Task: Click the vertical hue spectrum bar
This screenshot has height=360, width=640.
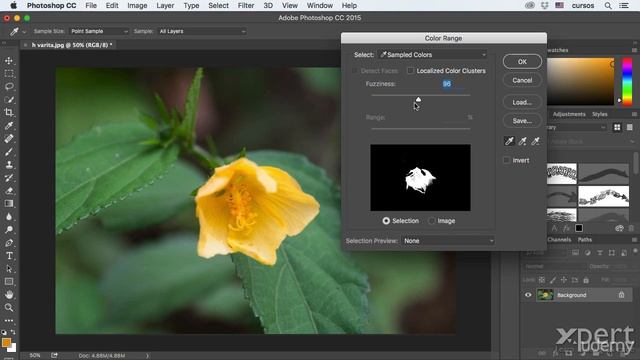Action: tap(627, 81)
